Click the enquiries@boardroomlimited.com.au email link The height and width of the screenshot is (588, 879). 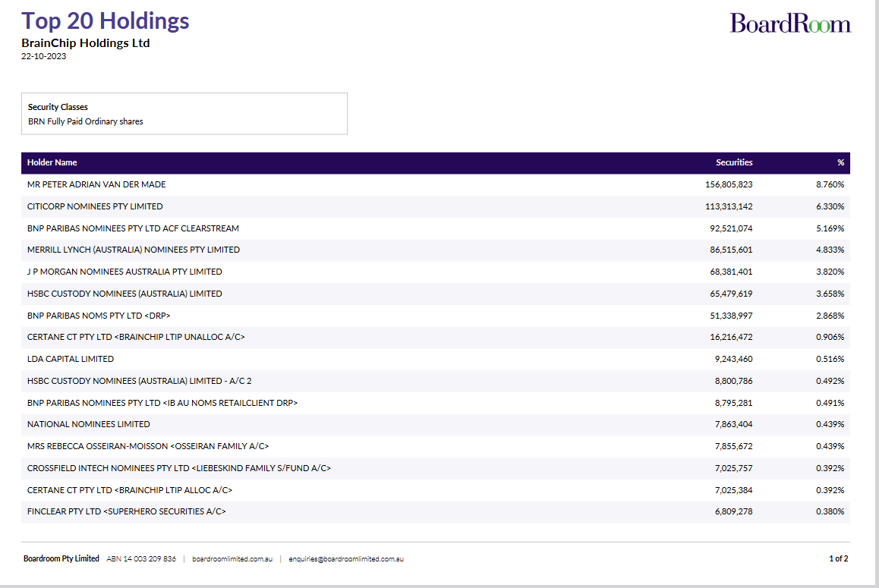345,559
